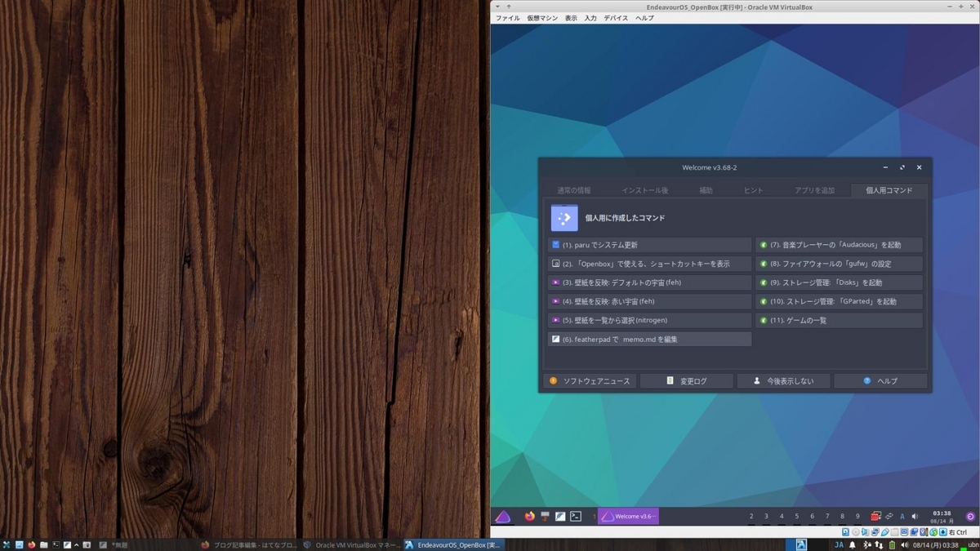Run (3) apply default space wallpaper
980x551 pixels.
(x=649, y=282)
